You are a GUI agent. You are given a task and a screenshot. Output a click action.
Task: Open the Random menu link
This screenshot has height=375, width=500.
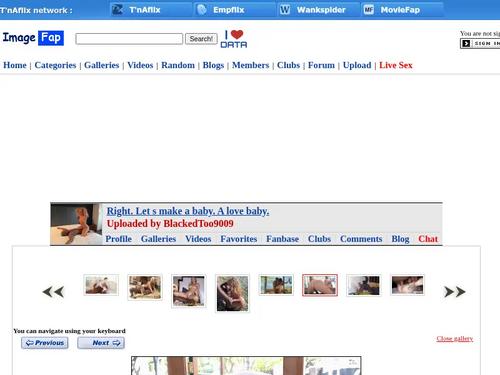(178, 65)
